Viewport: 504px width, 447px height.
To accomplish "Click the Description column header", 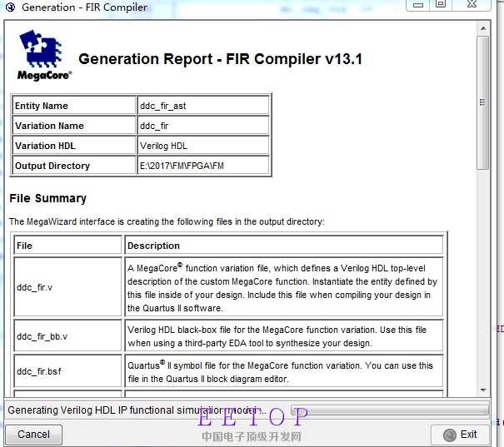I will click(x=284, y=246).
